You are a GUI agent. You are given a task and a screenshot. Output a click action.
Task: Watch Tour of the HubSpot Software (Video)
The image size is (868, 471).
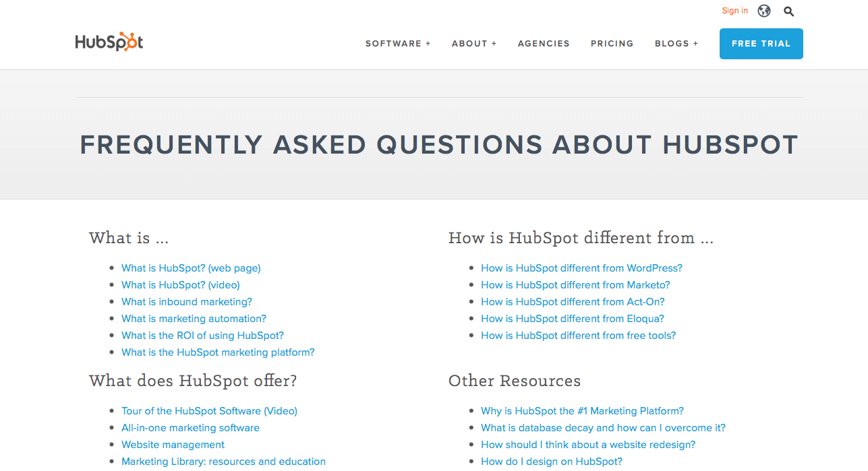click(209, 411)
